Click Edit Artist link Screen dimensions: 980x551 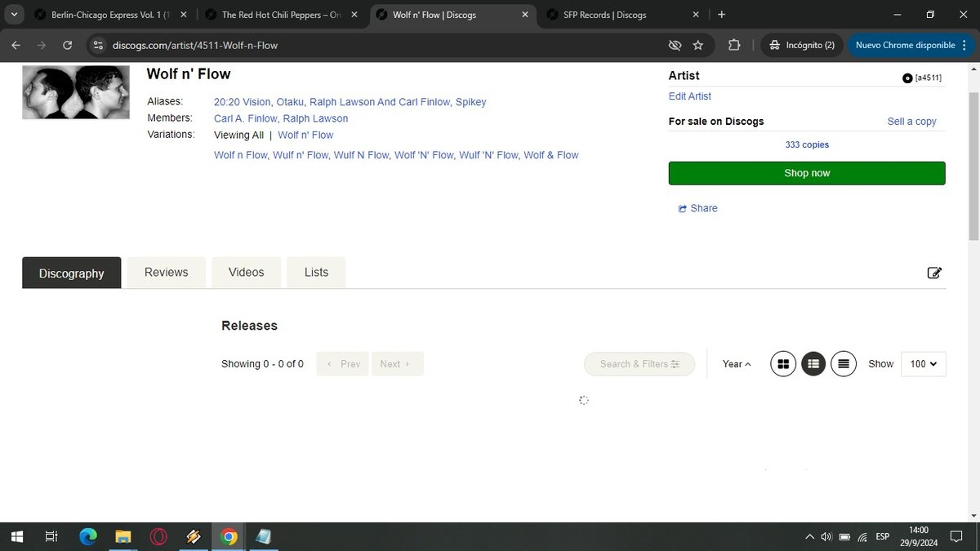click(689, 96)
